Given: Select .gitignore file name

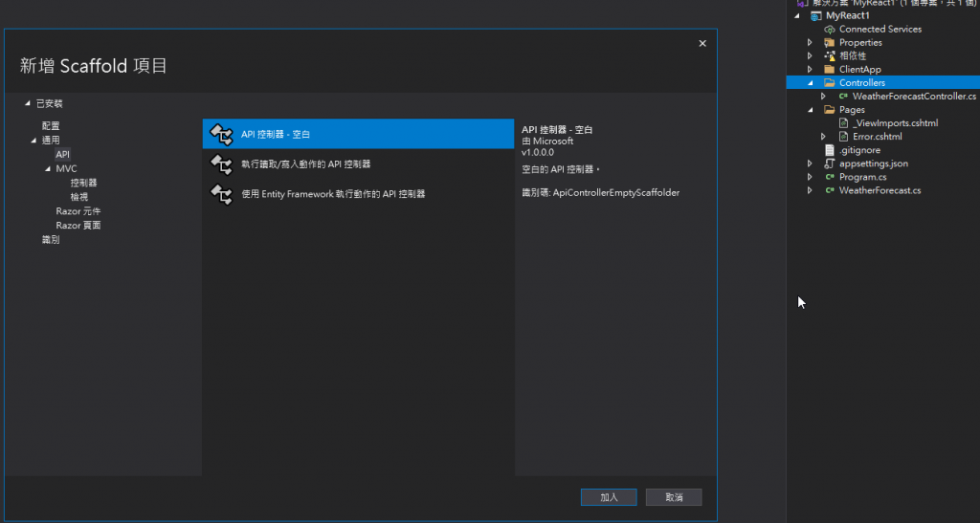Looking at the screenshot, I should (x=859, y=150).
